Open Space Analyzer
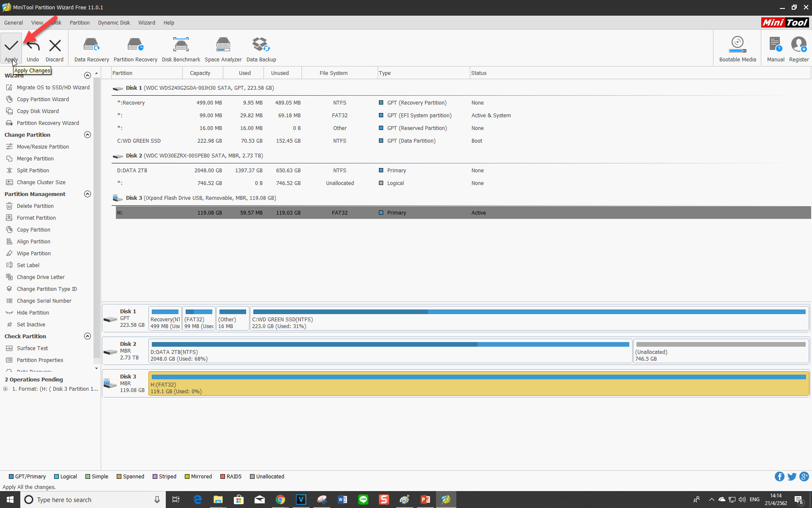The image size is (812, 508). coord(223,49)
